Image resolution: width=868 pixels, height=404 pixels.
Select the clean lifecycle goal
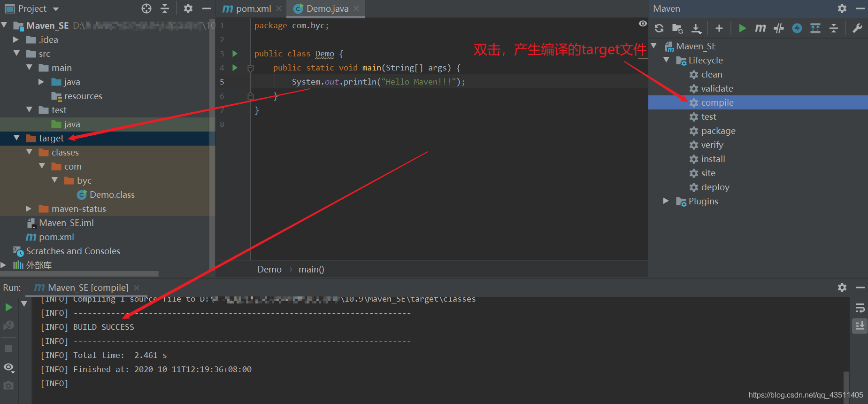tap(706, 74)
